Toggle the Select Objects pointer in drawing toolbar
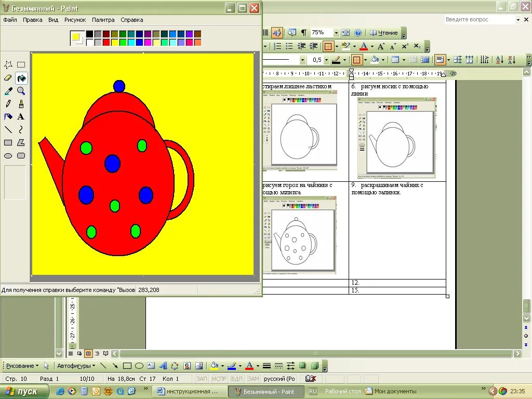 click(x=46, y=366)
